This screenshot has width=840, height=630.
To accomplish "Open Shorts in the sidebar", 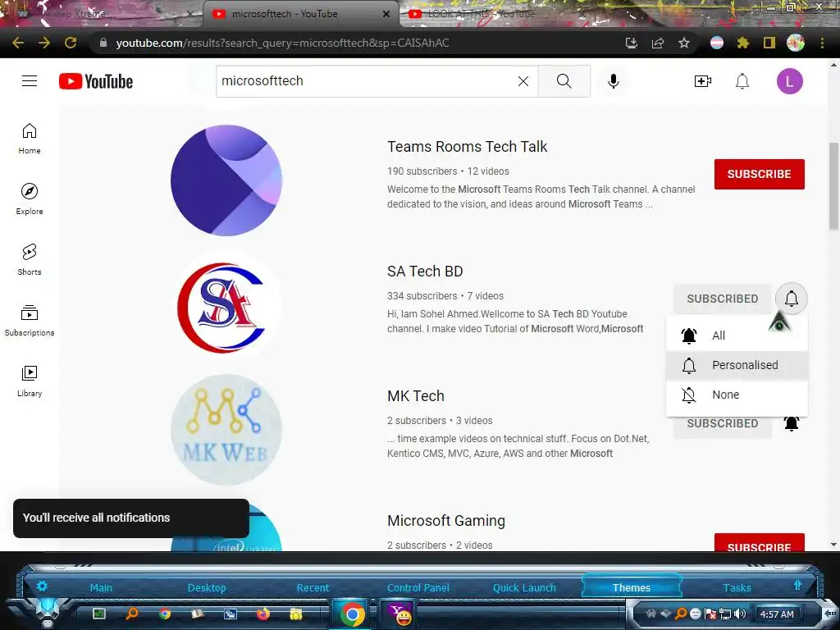I will click(x=30, y=260).
